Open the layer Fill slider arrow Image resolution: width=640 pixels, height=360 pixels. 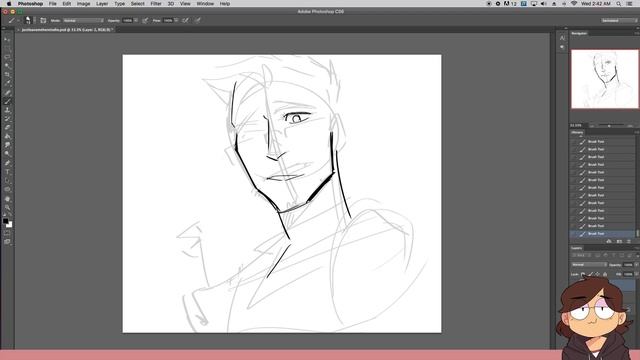point(636,274)
